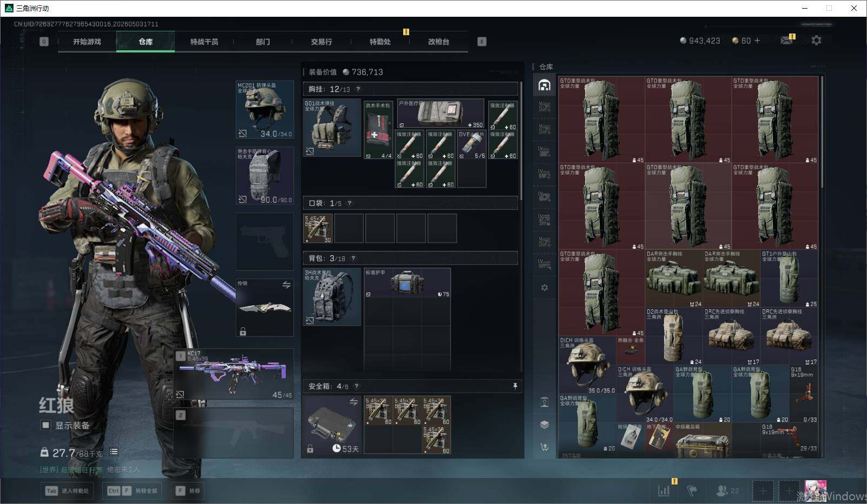
Task: Select the KC17 primary weapon slot
Action: point(234,374)
